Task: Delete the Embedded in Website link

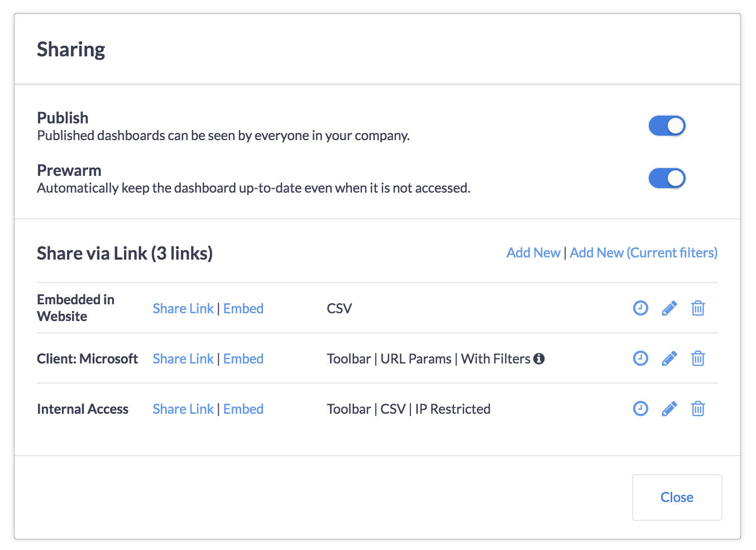Action: tap(698, 308)
